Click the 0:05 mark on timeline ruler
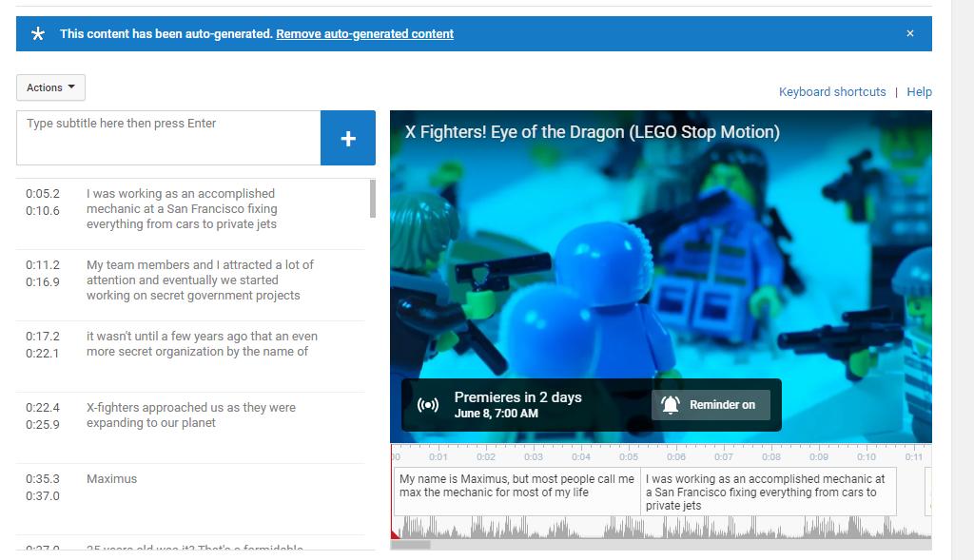Viewport: 974px width, 560px height. [629, 456]
